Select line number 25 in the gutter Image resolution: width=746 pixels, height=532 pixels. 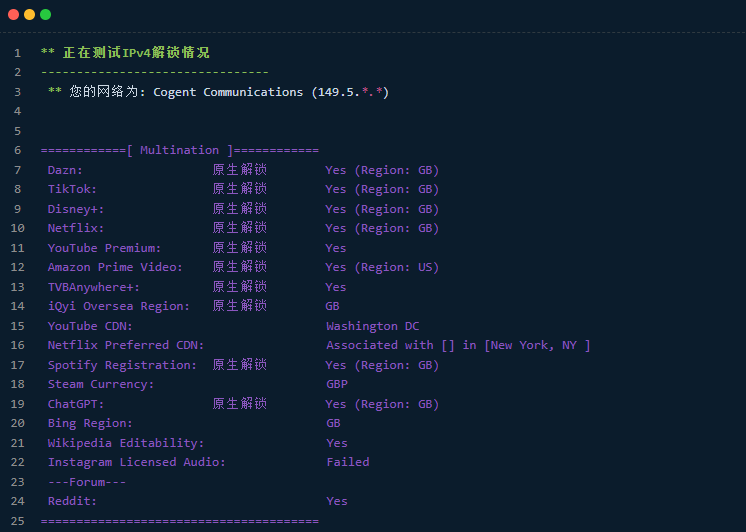pos(17,521)
